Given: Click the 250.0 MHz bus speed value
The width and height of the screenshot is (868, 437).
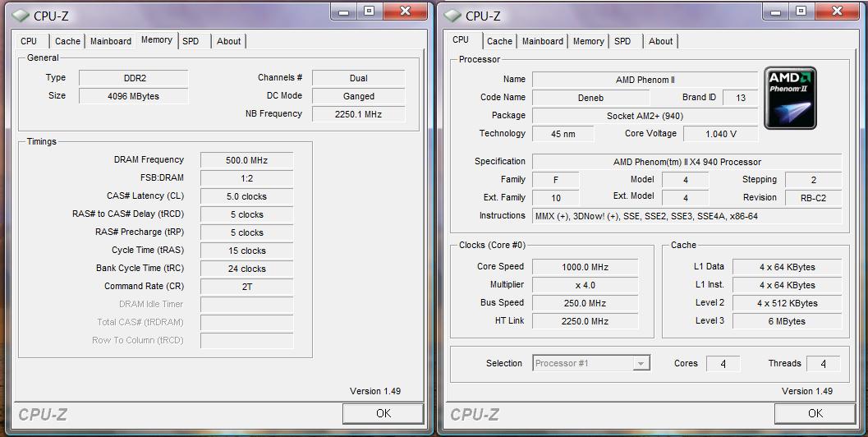Looking at the screenshot, I should click(x=586, y=303).
